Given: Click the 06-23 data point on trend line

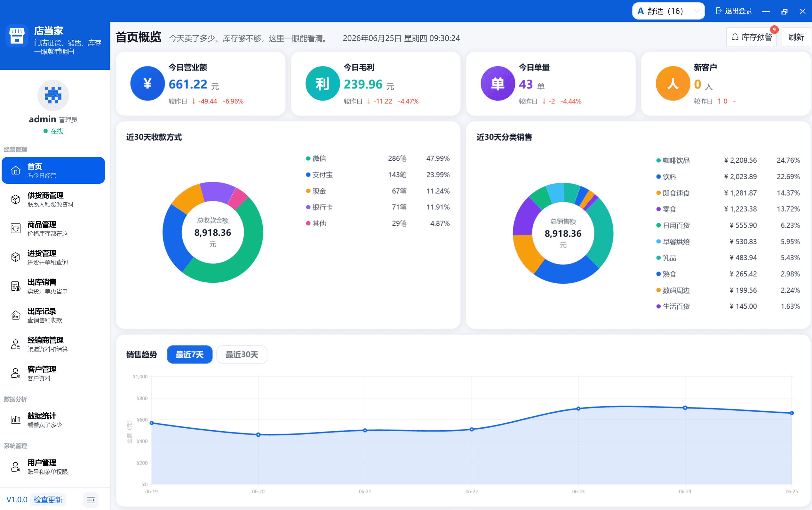Looking at the screenshot, I should coord(578,409).
